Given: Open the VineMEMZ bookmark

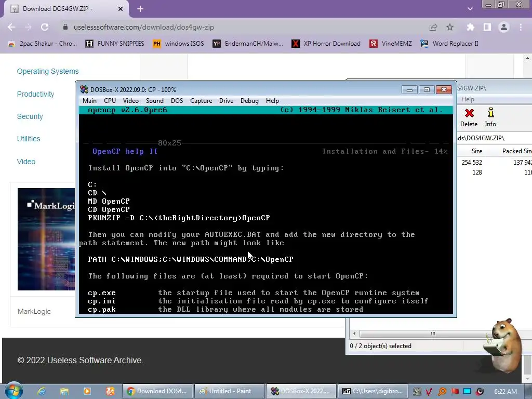Looking at the screenshot, I should 391,44.
